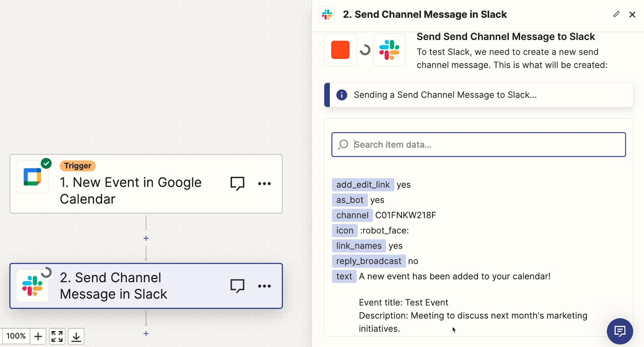
Task: Open comments on Slack message step
Action: (x=237, y=286)
